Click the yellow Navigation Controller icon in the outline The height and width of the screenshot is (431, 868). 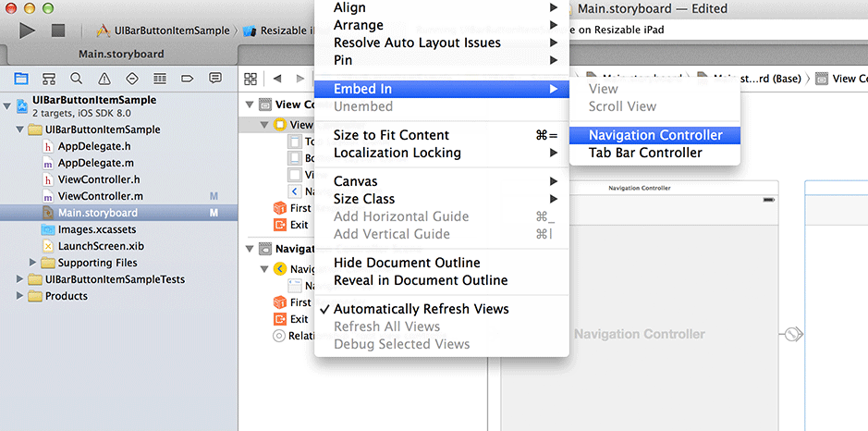click(x=280, y=269)
